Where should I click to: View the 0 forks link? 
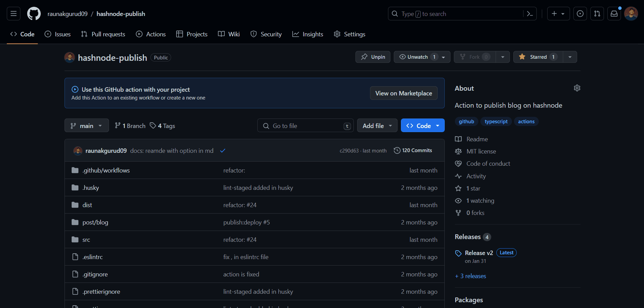(x=470, y=213)
